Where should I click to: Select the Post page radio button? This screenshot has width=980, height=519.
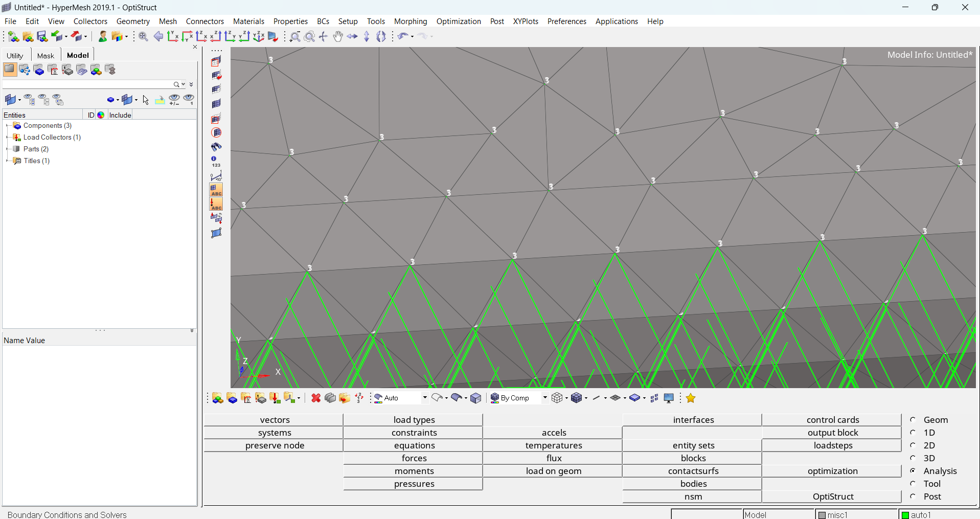coord(913,497)
